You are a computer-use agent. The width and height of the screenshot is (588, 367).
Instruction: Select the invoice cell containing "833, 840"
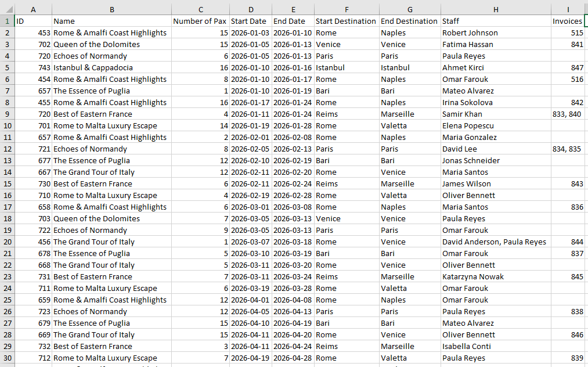567,114
